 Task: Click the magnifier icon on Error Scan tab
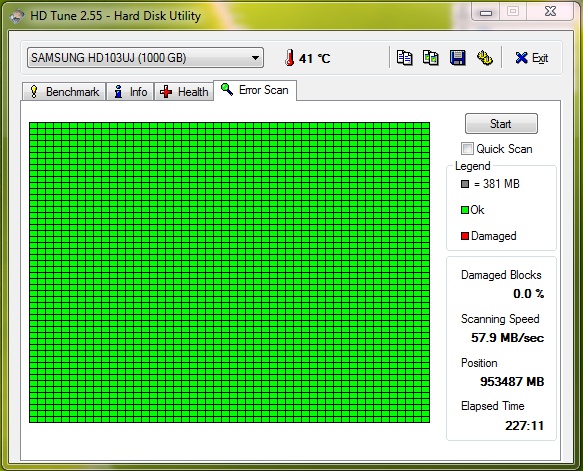(227, 90)
